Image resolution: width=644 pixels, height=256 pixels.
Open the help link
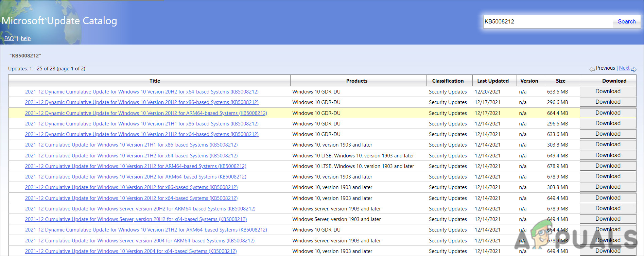(25, 38)
